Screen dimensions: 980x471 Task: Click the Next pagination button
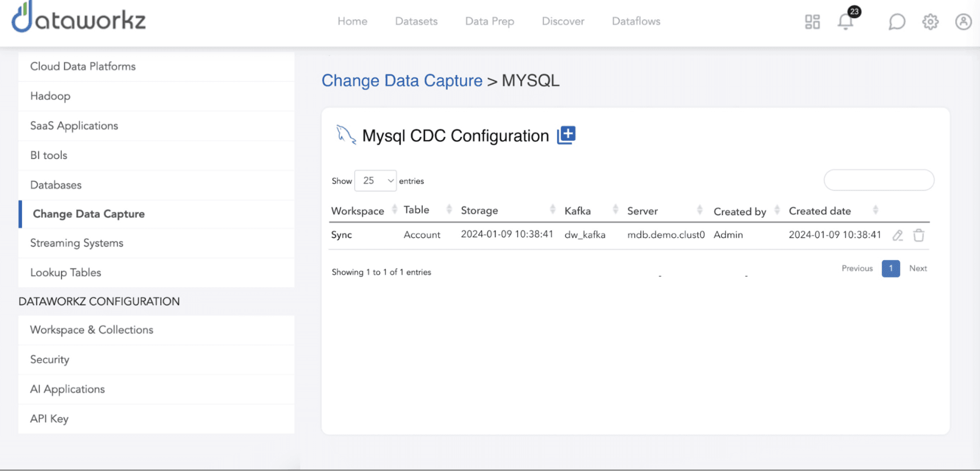(x=918, y=269)
